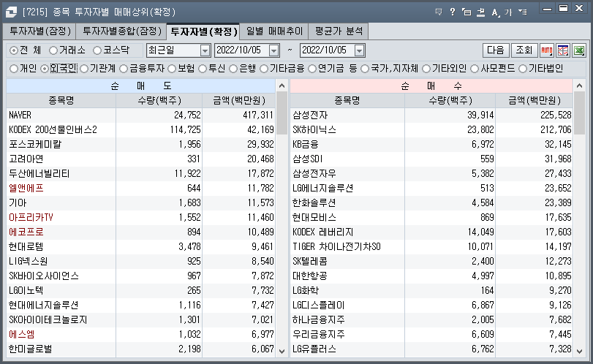593x364 pixels.
Task: Click the detach window icon in title bar
Action: [x=467, y=12]
